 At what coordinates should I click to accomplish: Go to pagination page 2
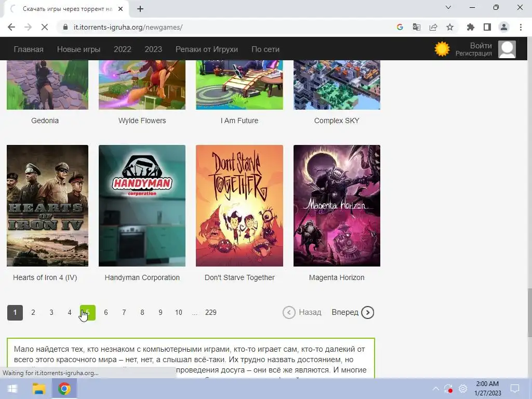[33, 312]
